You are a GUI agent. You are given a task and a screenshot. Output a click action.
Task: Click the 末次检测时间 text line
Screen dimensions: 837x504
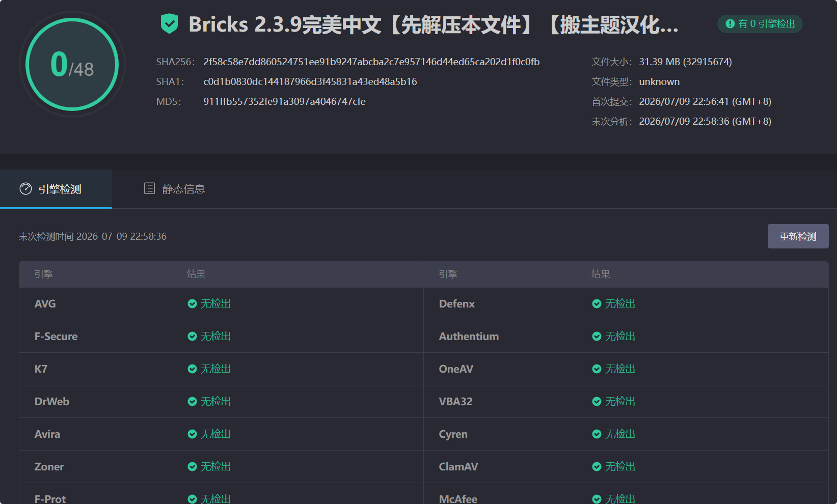point(93,236)
